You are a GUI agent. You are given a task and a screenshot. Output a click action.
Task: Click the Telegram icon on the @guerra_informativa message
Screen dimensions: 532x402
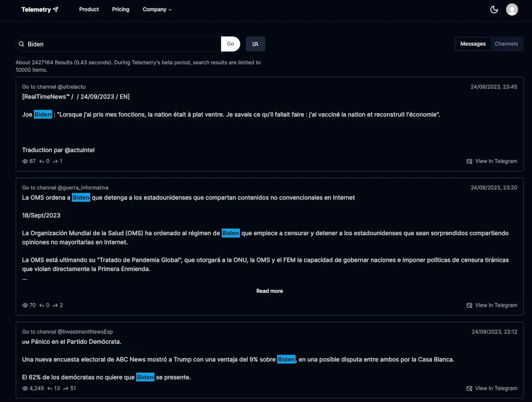click(469, 305)
